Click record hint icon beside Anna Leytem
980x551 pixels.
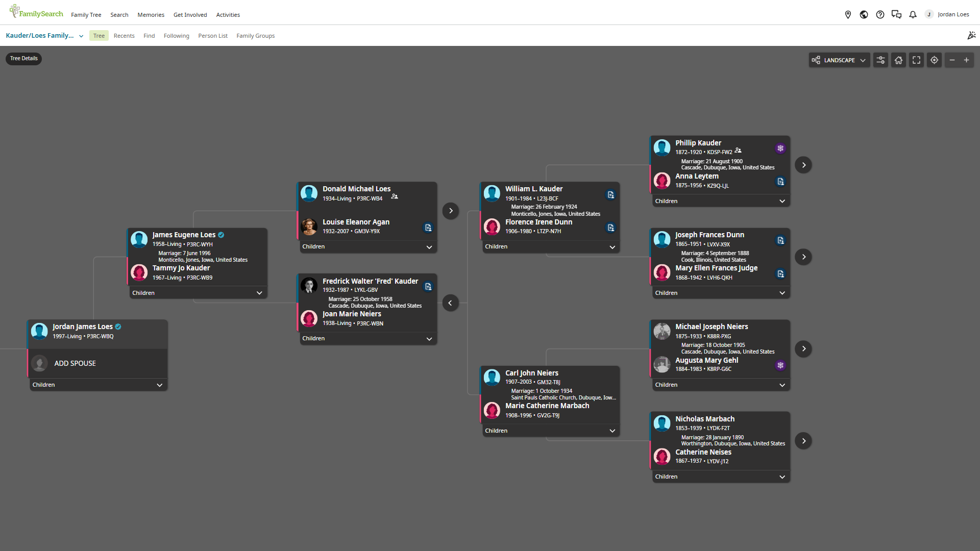pos(780,182)
